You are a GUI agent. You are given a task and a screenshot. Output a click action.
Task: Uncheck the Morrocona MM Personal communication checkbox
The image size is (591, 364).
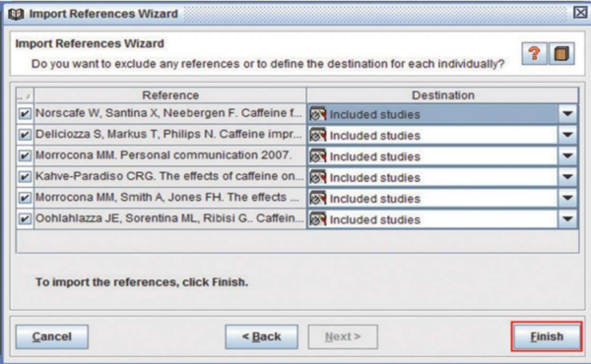pyautogui.click(x=25, y=155)
